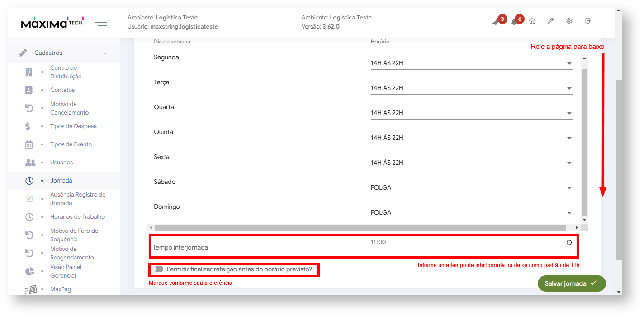644x317 pixels.
Task: Open the Domingo horário dropdown
Action: tap(471, 213)
